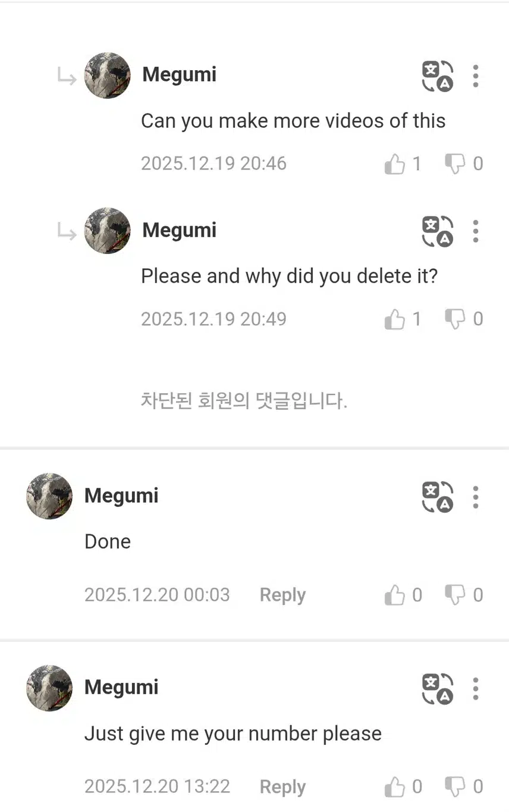Click translate icon on the "Done" comment
509x812 pixels.
pyautogui.click(x=438, y=497)
